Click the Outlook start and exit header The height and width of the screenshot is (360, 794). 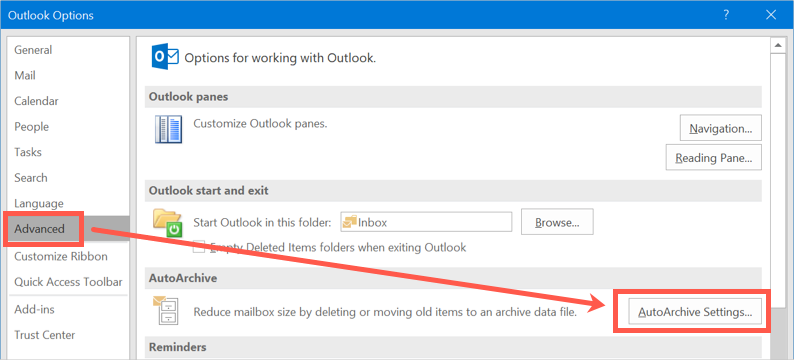point(453,191)
